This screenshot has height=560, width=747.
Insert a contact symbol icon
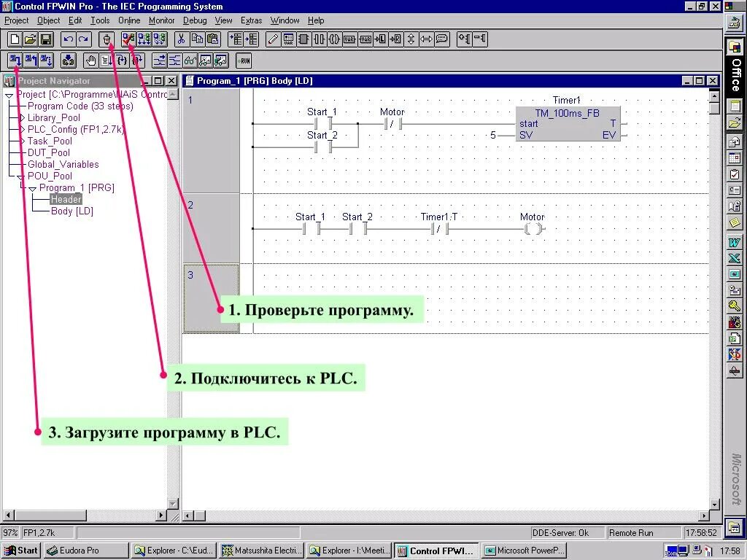[x=319, y=39]
